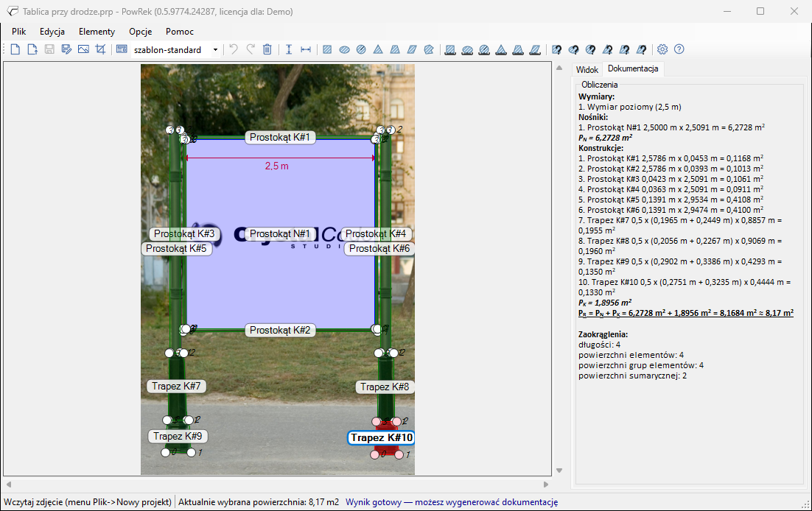Choose the ellipse with question mark tool

pos(574,50)
